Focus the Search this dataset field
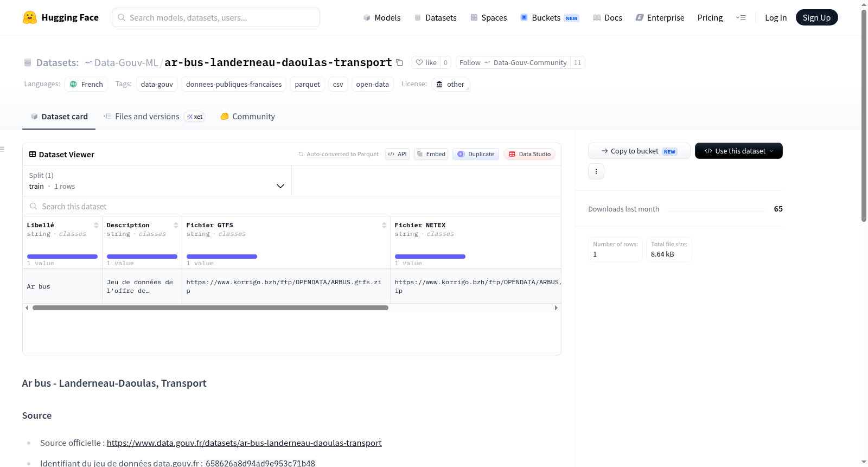 tap(292, 206)
